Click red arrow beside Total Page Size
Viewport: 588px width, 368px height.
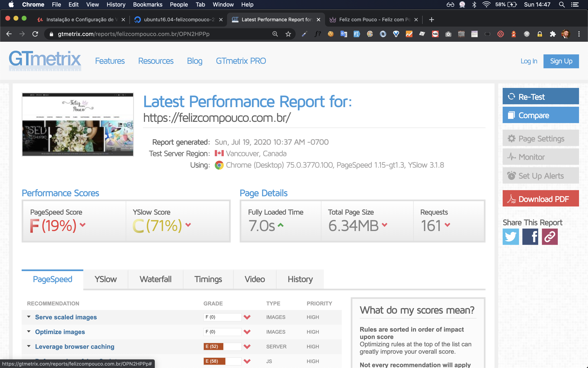click(x=384, y=225)
